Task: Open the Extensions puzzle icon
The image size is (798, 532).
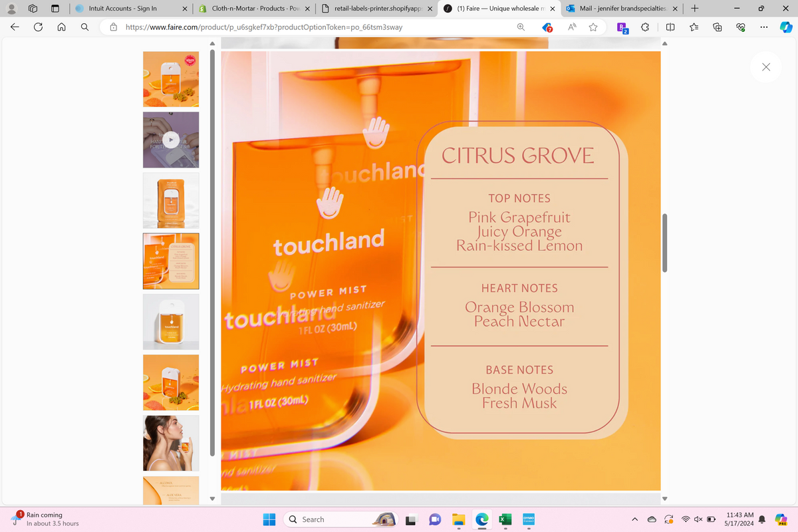Action: (645, 27)
